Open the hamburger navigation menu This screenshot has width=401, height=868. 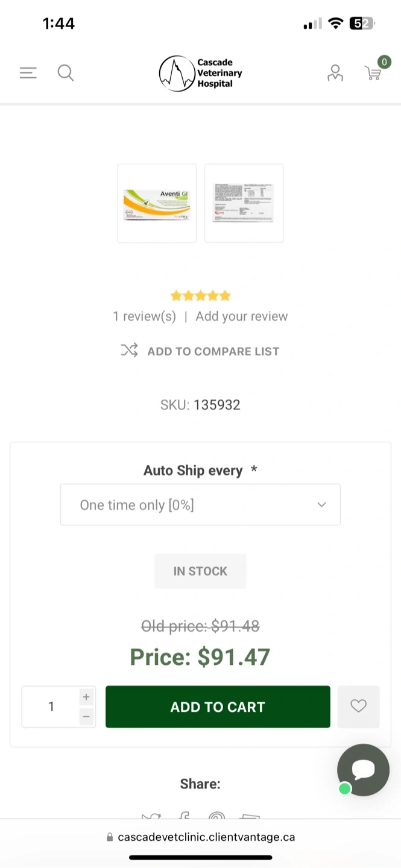28,73
